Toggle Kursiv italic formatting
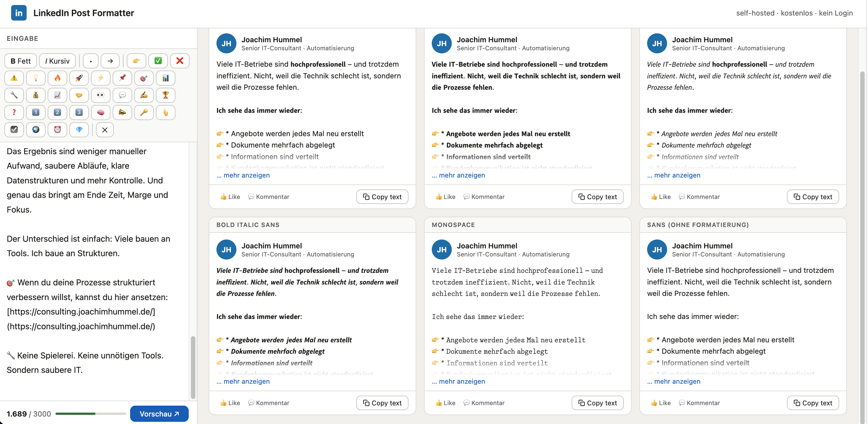The image size is (868, 424). pyautogui.click(x=57, y=61)
